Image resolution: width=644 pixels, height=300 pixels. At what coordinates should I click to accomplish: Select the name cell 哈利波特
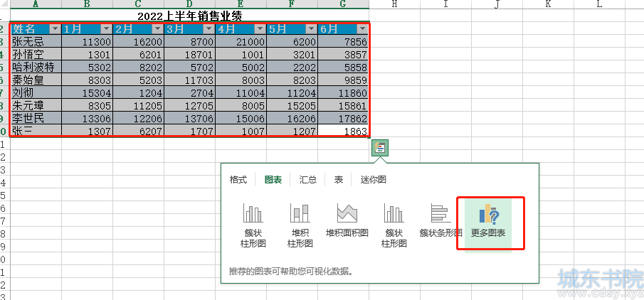coord(36,67)
